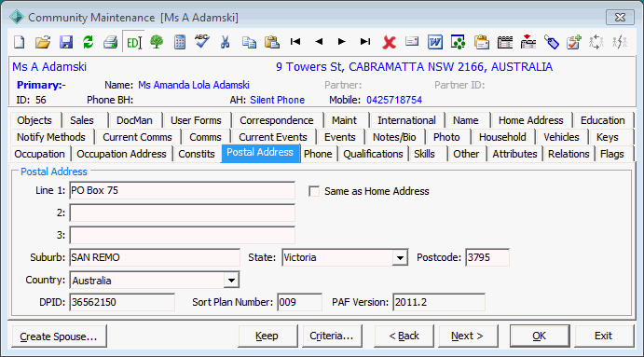Click the address line 3 field

pos(182,236)
